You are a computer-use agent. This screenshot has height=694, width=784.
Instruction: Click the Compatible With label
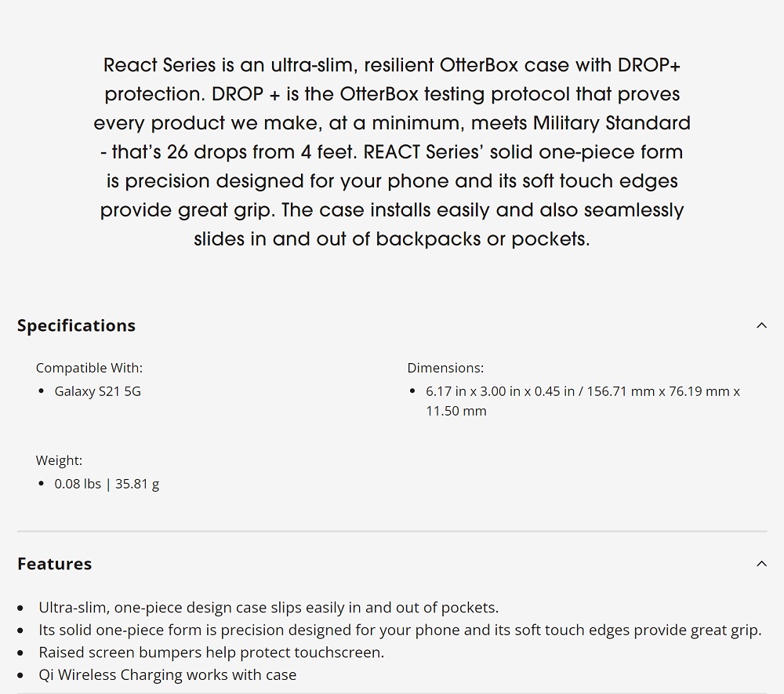pyautogui.click(x=89, y=368)
